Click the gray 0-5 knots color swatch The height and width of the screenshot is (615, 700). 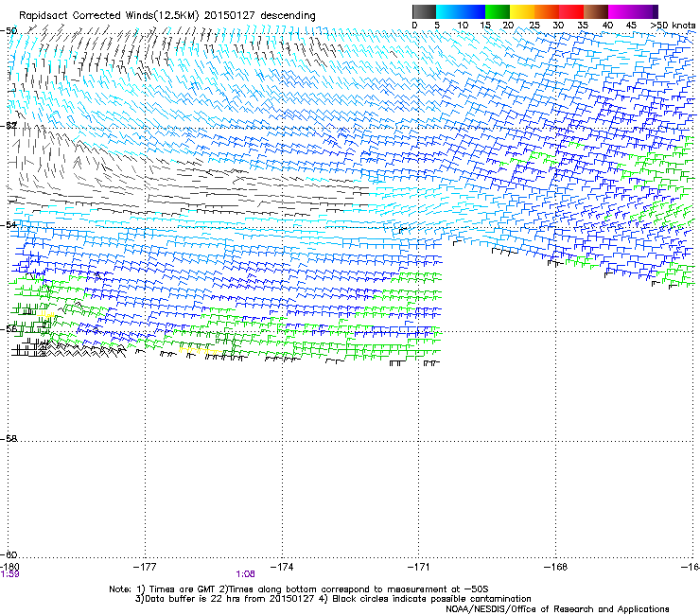click(x=424, y=11)
